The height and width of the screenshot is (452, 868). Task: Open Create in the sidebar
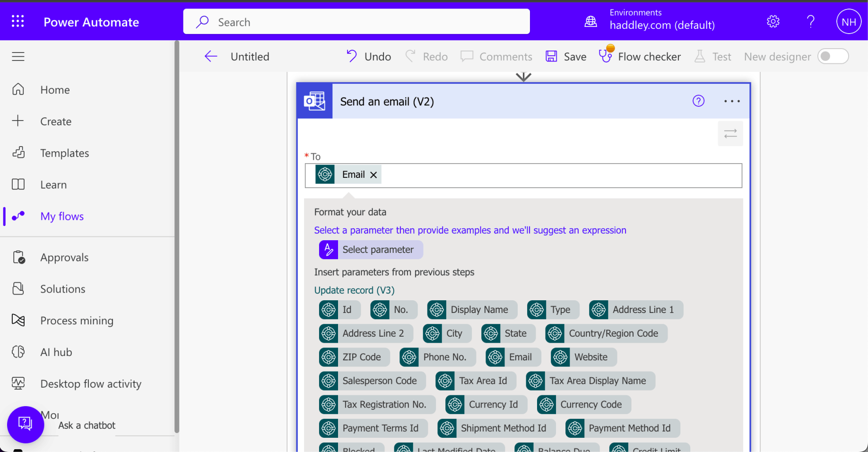click(56, 122)
